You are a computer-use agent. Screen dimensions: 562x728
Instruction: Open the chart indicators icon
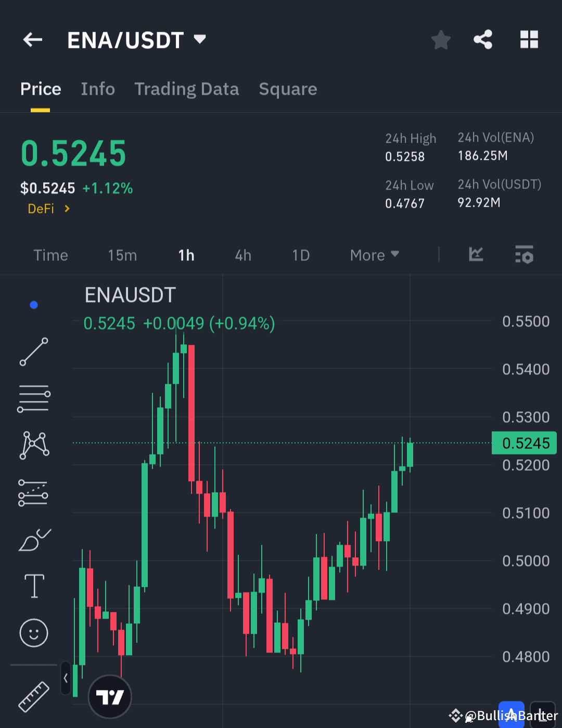[x=476, y=255]
